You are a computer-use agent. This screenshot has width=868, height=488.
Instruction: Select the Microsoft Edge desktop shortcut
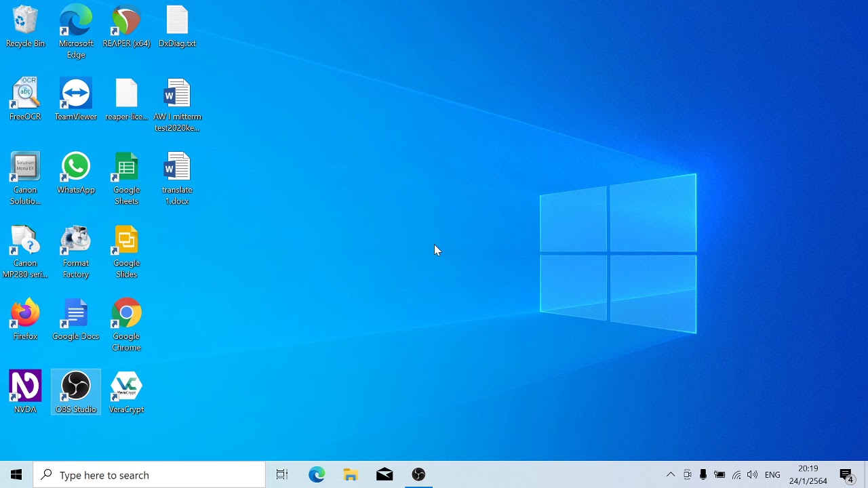(x=76, y=32)
